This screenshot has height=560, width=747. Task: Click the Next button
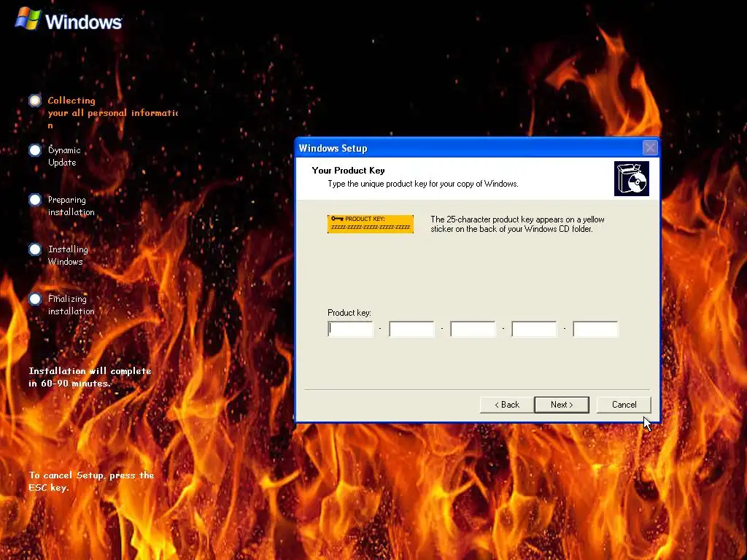(562, 405)
